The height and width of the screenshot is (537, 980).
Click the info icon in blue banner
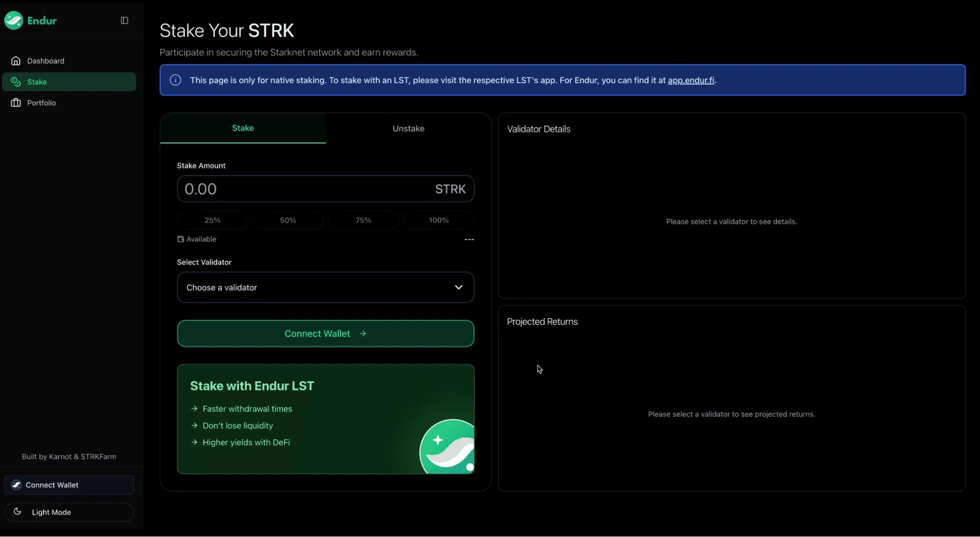[x=176, y=80]
